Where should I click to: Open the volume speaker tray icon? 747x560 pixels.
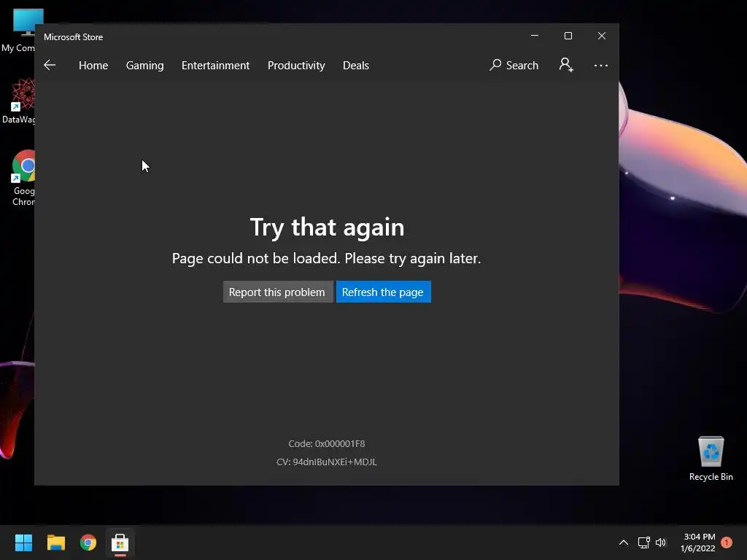[661, 542]
